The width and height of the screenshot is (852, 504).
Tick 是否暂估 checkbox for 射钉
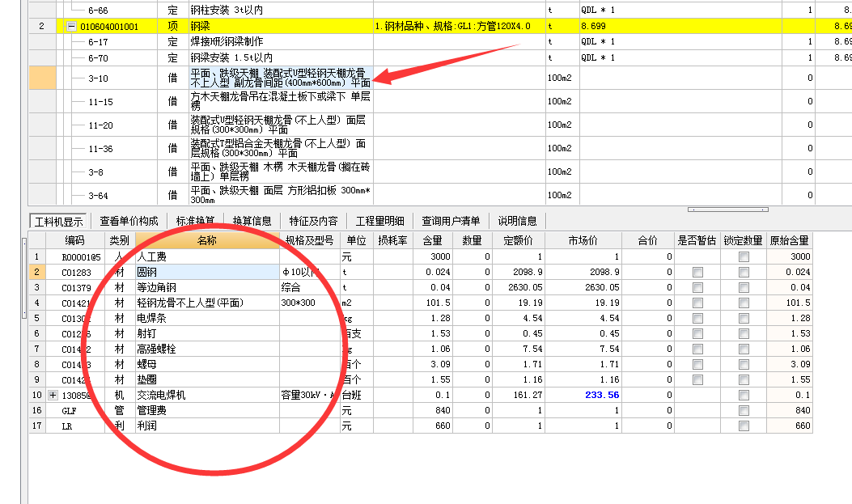pyautogui.click(x=697, y=333)
